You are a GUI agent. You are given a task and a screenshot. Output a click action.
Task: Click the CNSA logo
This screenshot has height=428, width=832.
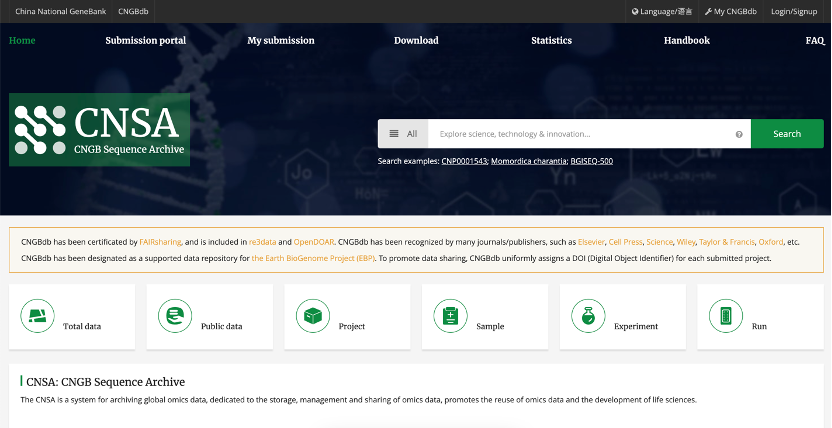coord(100,130)
